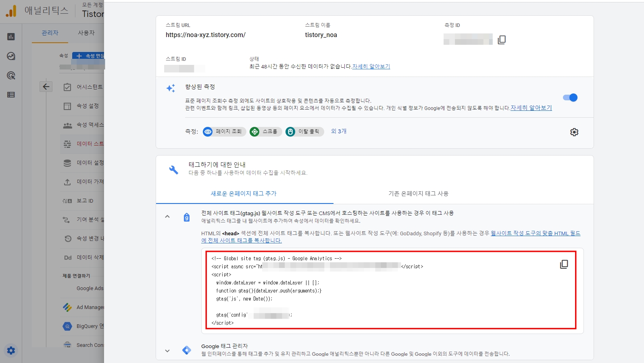
Task: Click 자세히 알아보기 link in enhanced measurement
Action: coord(531,108)
